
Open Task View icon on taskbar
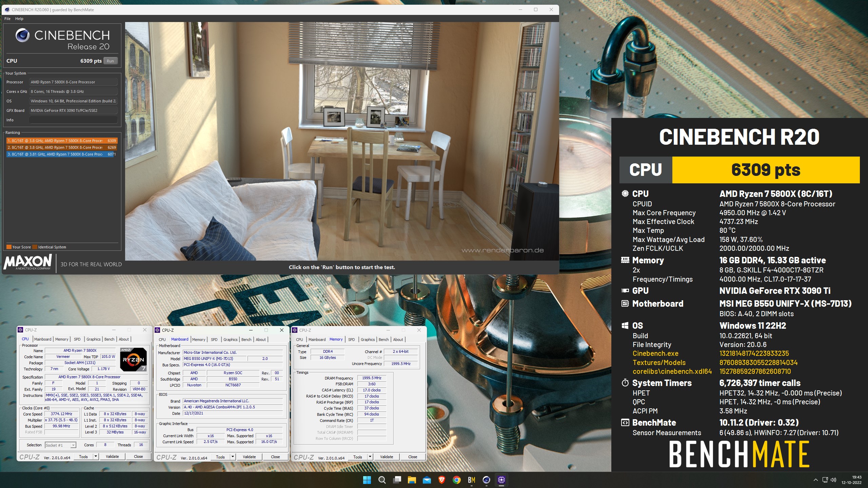(x=397, y=480)
